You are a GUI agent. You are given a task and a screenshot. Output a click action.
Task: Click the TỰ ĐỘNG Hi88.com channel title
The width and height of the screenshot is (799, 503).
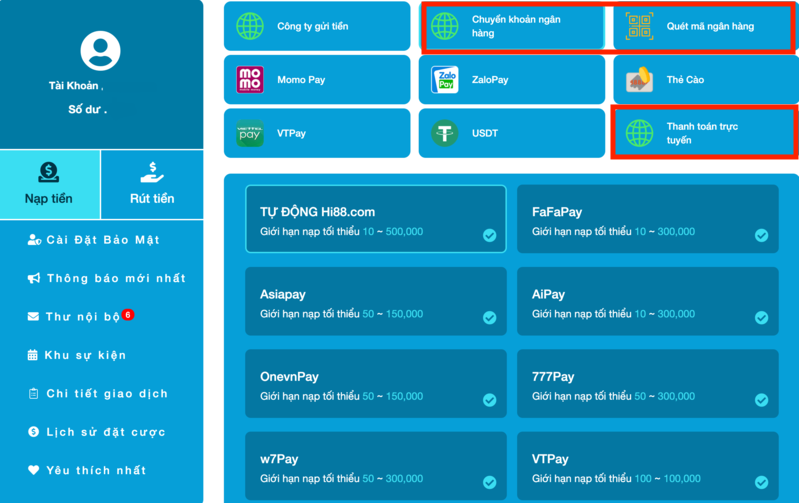click(317, 212)
